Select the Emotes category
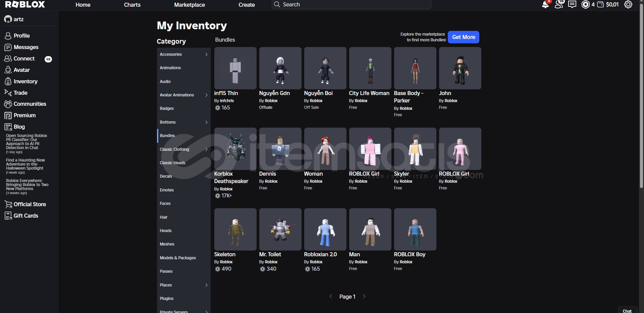Viewport: 644px width, 313px height. pyautogui.click(x=167, y=190)
